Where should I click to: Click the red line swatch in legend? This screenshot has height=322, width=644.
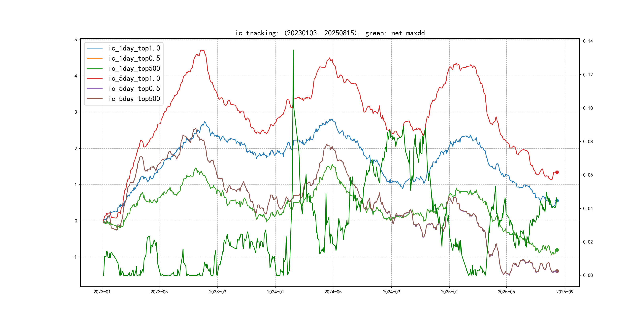pyautogui.click(x=94, y=79)
